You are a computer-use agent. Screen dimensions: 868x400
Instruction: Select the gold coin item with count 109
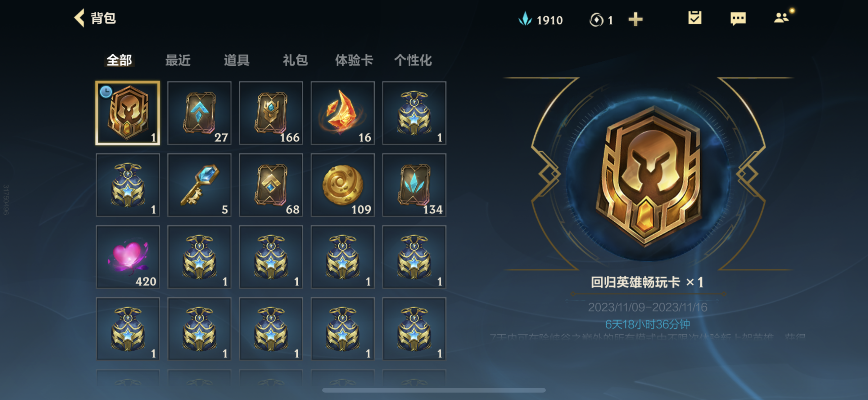tap(343, 185)
